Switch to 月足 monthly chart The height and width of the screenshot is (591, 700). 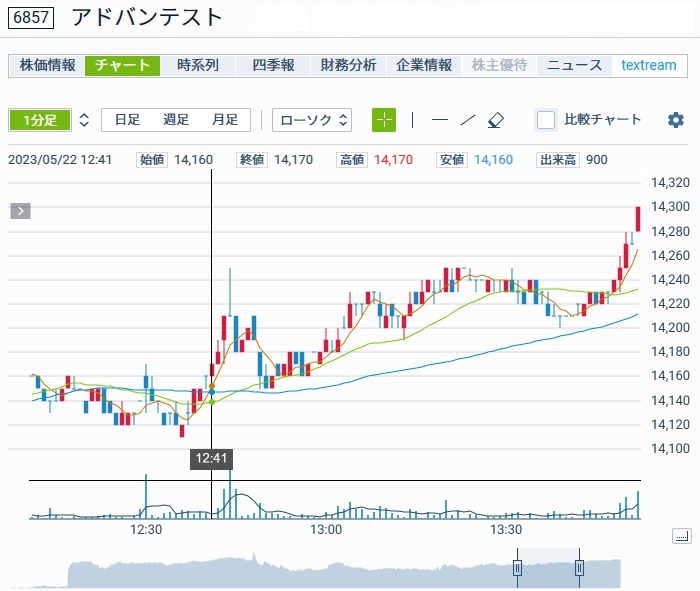pos(225,120)
